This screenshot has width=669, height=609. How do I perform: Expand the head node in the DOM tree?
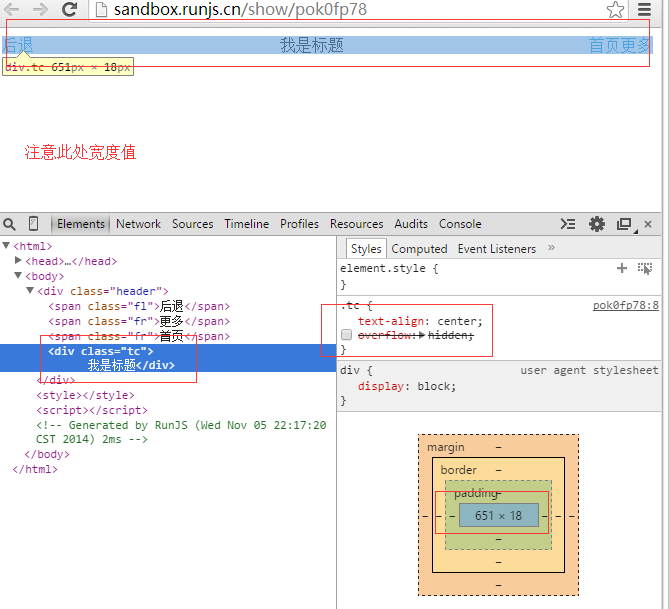point(18,260)
